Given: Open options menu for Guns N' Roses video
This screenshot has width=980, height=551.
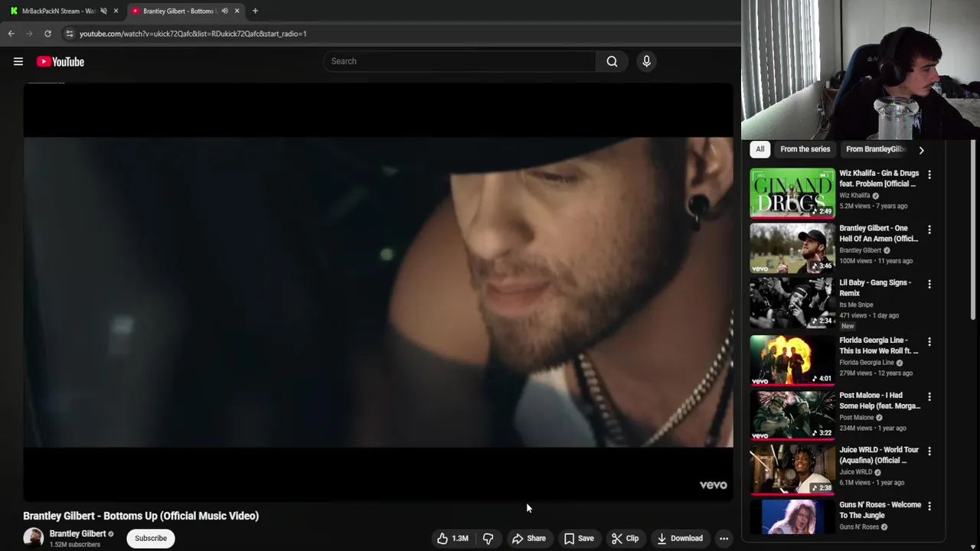Looking at the screenshot, I should [x=929, y=506].
